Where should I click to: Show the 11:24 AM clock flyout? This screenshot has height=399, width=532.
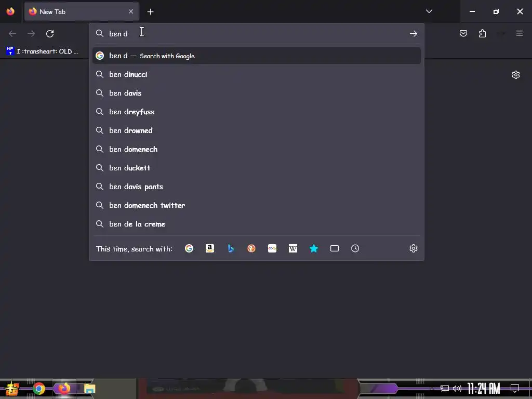pos(484,389)
